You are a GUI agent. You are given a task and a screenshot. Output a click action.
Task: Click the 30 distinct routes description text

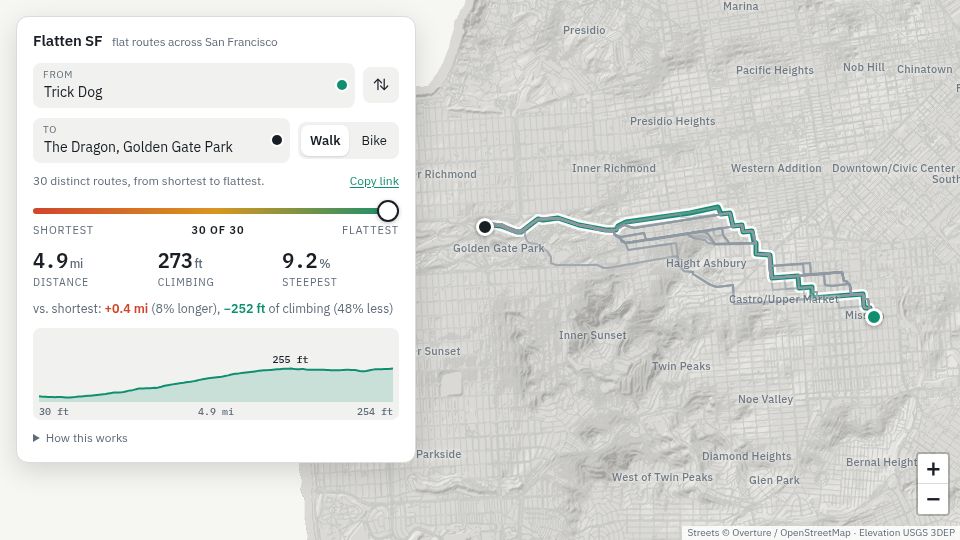point(149,181)
